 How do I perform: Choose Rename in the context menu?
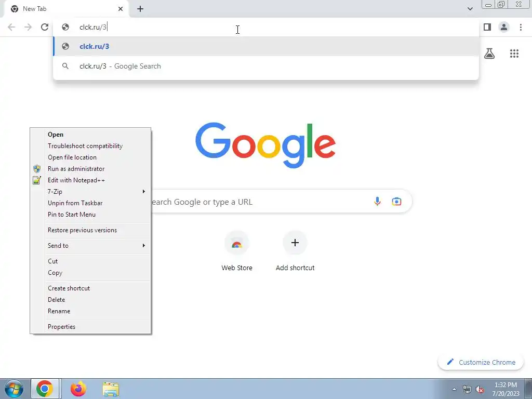coord(90,311)
